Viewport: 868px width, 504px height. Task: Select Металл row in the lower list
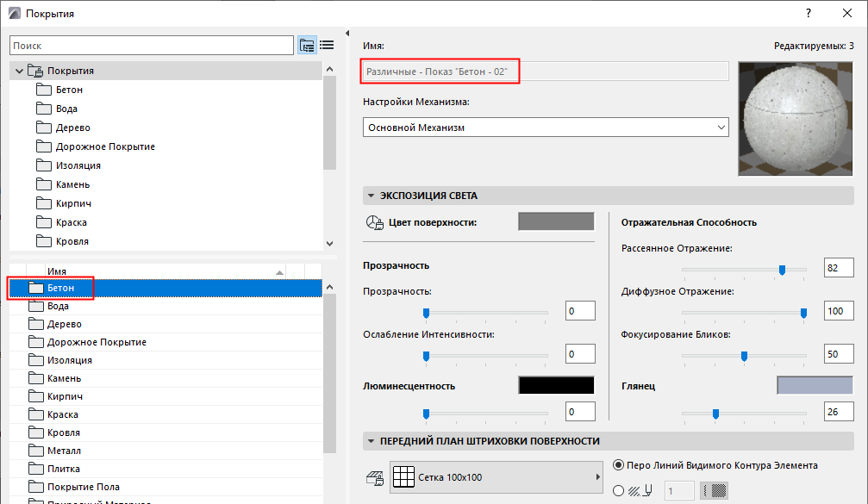coord(165,451)
